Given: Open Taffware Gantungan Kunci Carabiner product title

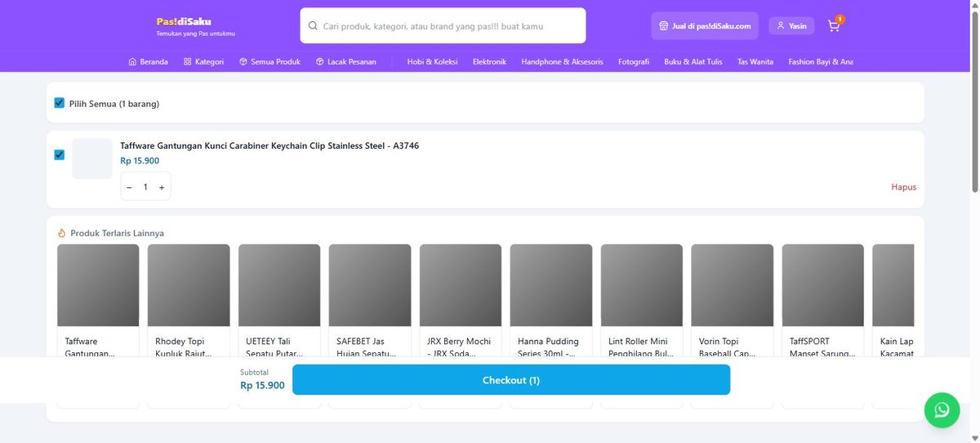Looking at the screenshot, I should tap(269, 145).
